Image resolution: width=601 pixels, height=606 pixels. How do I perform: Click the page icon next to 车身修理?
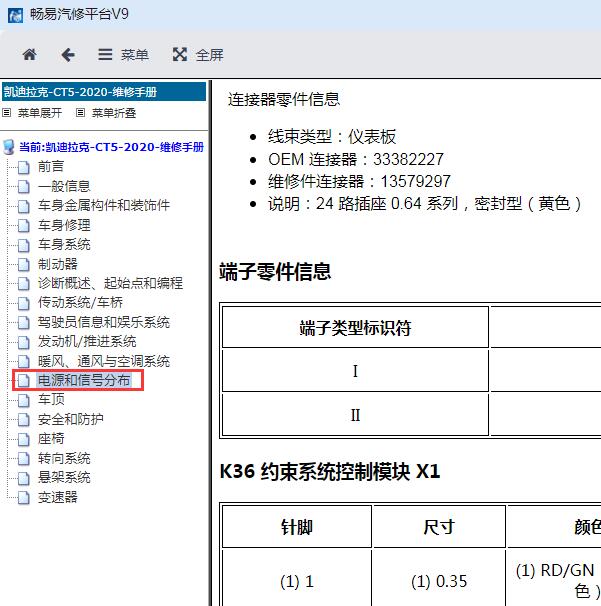pos(24,225)
